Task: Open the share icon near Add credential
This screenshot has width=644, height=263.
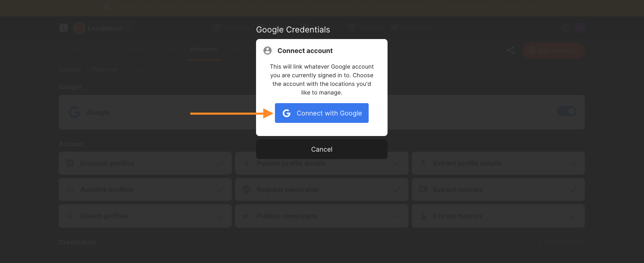Action: (x=510, y=51)
